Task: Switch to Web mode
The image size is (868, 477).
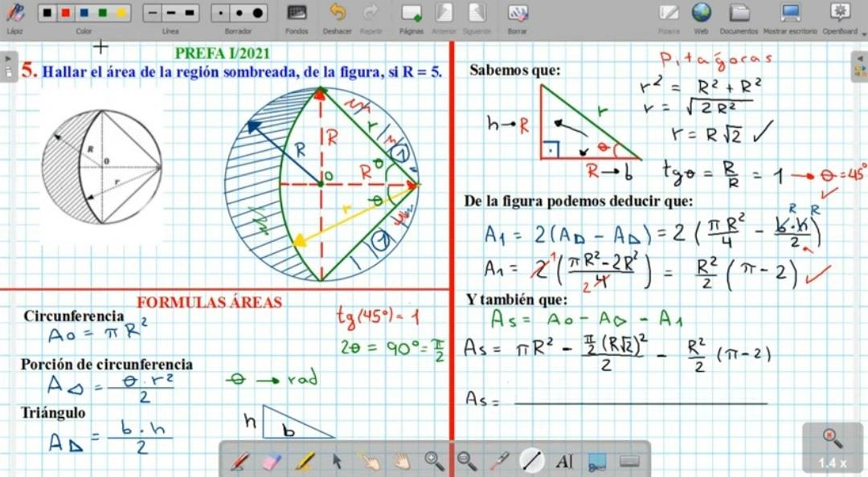Action: [x=701, y=16]
